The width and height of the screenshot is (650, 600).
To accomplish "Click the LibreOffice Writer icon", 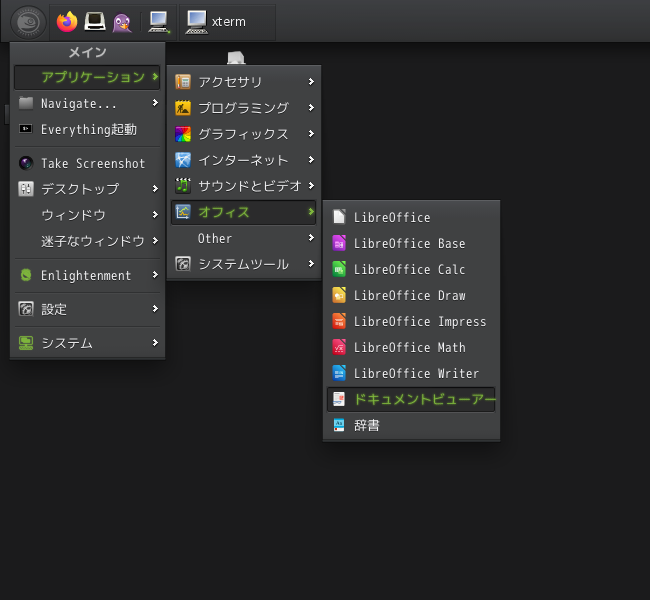I will (339, 373).
